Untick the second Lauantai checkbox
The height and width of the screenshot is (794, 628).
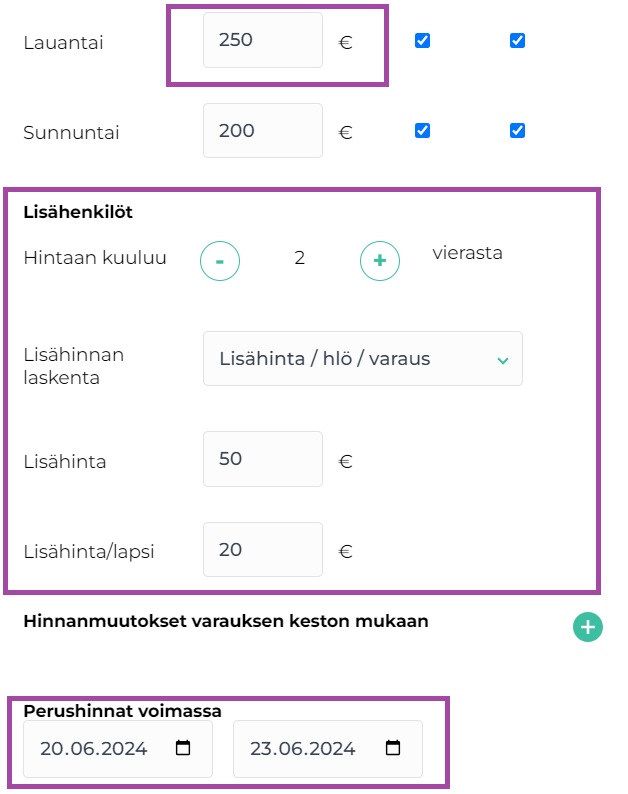[x=517, y=41]
